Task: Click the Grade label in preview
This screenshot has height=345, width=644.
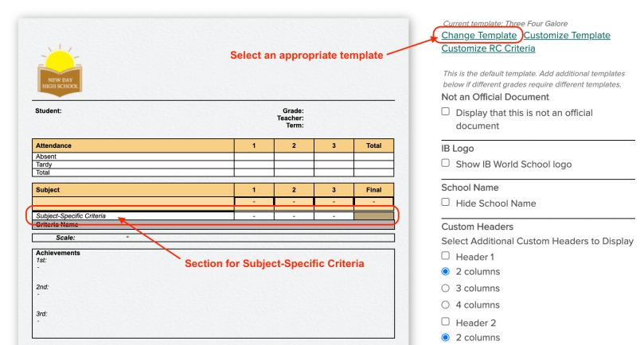Action: tap(293, 110)
